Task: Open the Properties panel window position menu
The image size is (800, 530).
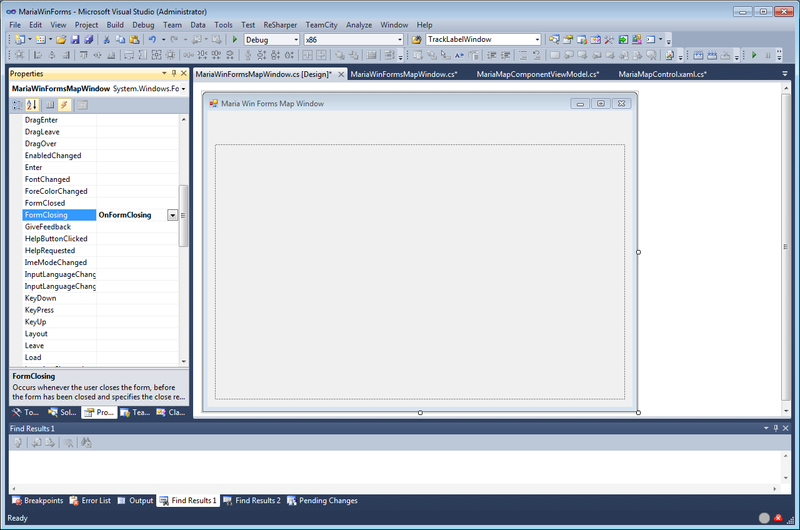Action: tap(164, 73)
